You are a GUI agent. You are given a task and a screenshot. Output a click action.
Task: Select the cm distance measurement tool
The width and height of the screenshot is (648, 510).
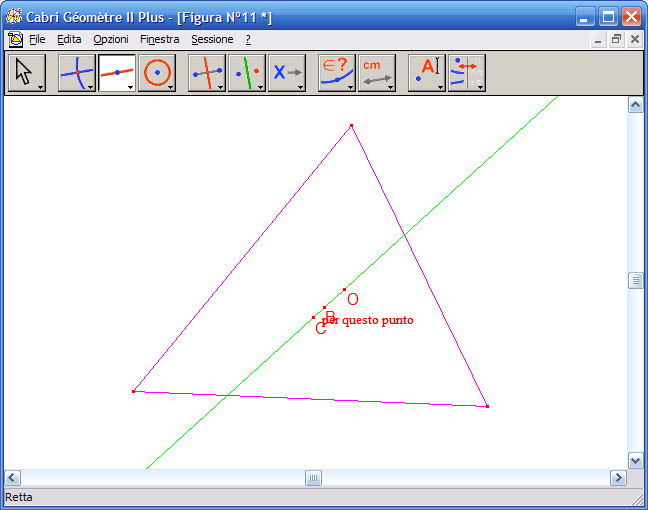(x=376, y=73)
